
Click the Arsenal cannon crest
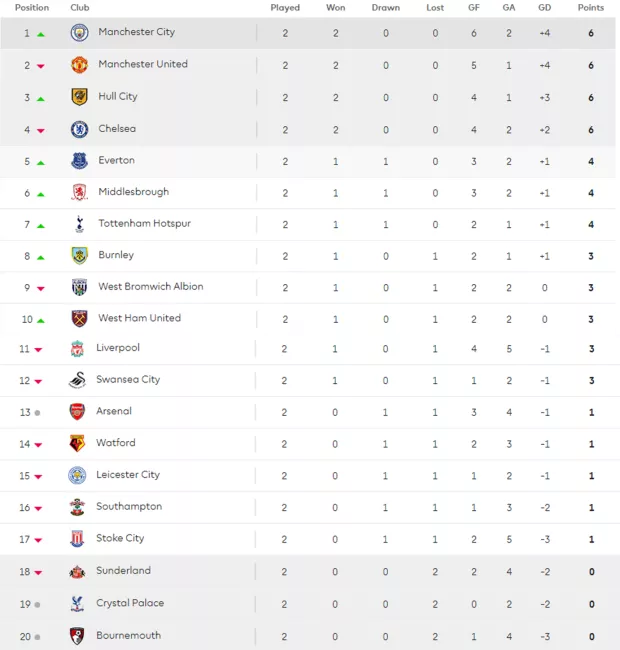coord(77,412)
